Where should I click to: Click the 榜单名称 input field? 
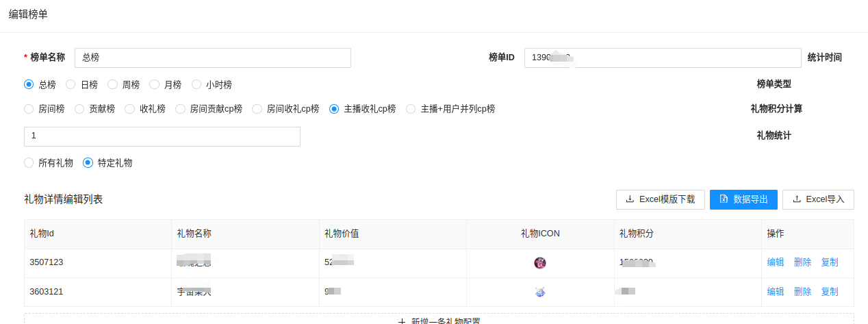pos(212,58)
